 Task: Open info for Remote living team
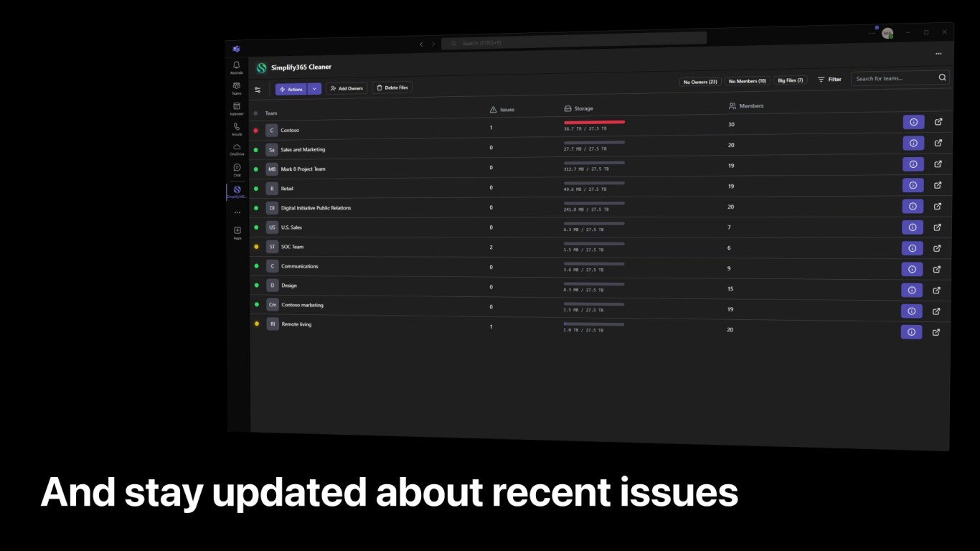pyautogui.click(x=911, y=332)
